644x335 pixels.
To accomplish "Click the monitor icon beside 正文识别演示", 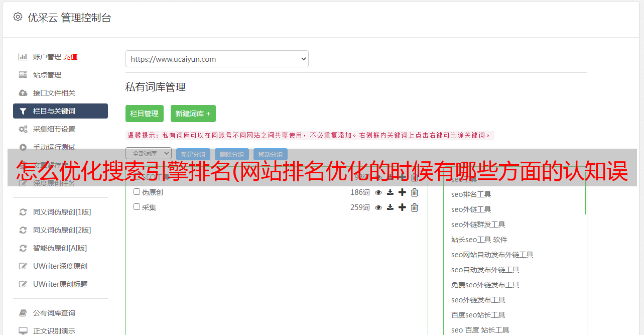I will tap(23, 330).
